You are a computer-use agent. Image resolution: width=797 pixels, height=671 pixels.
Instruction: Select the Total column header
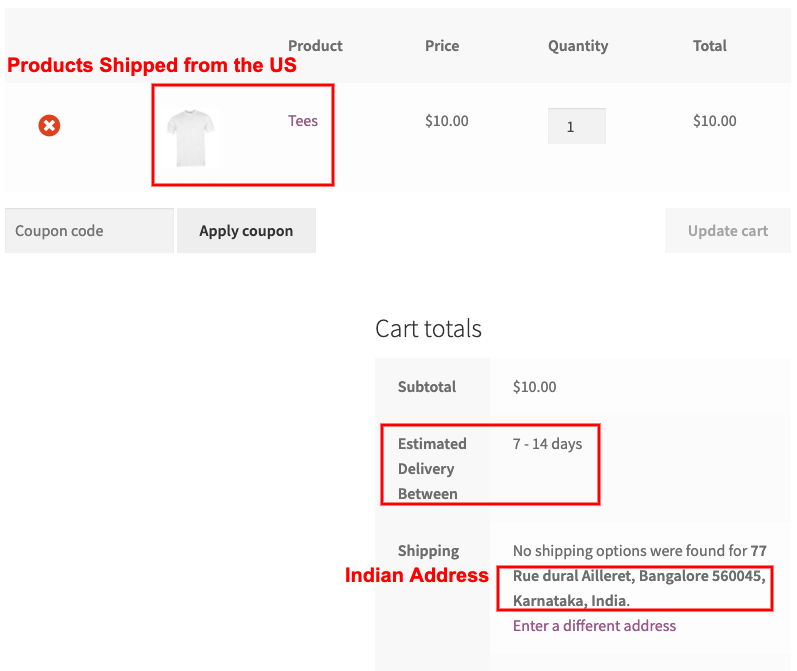pyautogui.click(x=710, y=46)
